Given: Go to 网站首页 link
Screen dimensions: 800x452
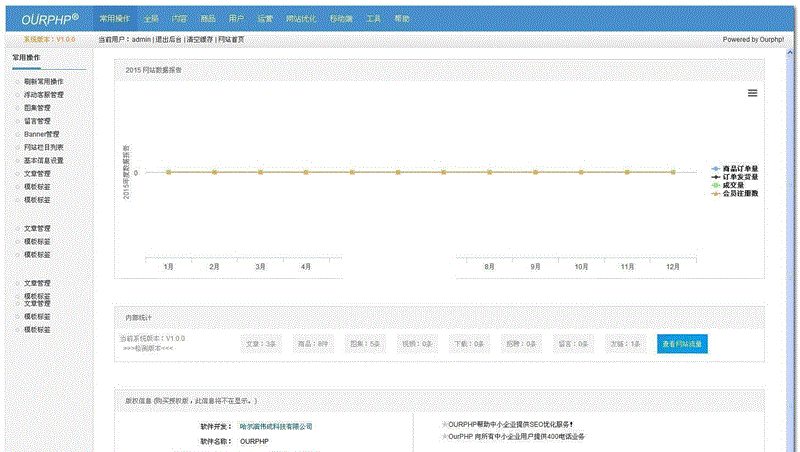Looking at the screenshot, I should tap(231, 40).
